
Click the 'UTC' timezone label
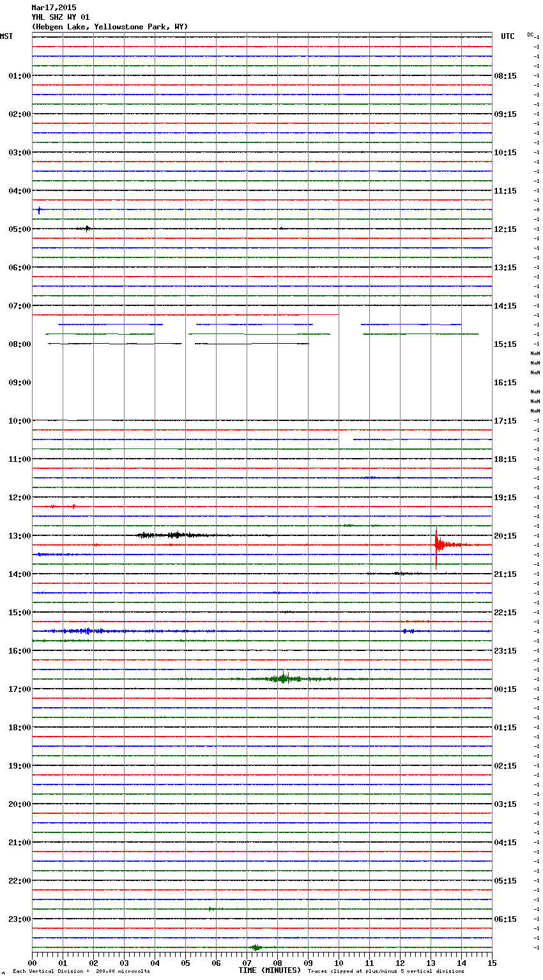click(x=507, y=36)
